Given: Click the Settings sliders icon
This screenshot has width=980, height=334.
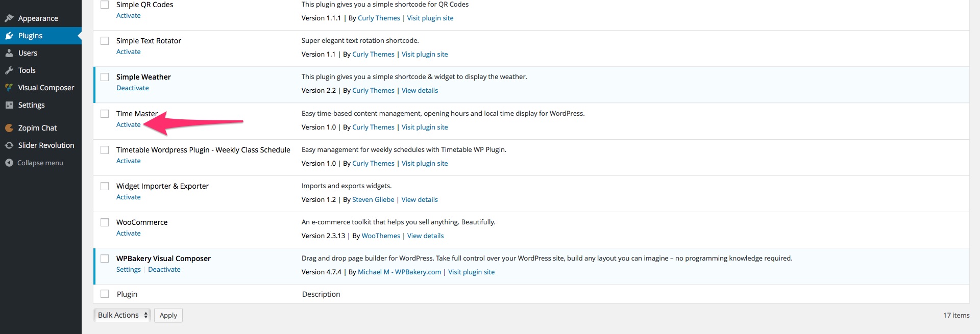Looking at the screenshot, I should pos(9,105).
